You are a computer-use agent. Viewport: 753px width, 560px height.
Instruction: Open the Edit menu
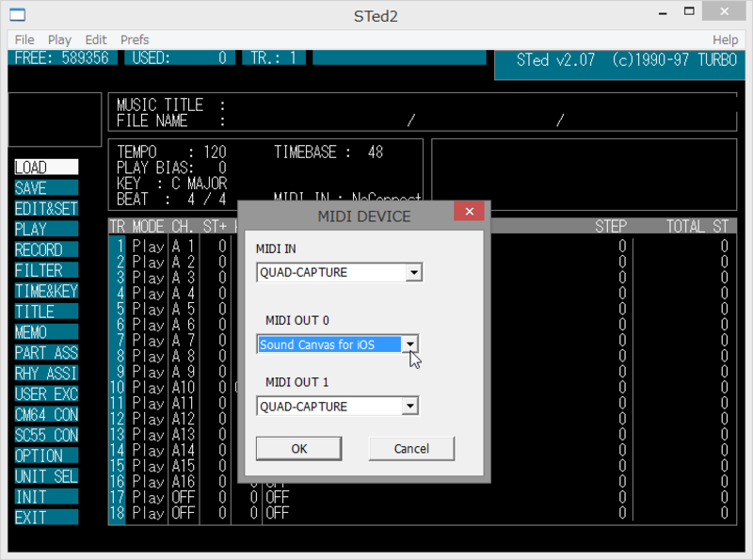96,40
